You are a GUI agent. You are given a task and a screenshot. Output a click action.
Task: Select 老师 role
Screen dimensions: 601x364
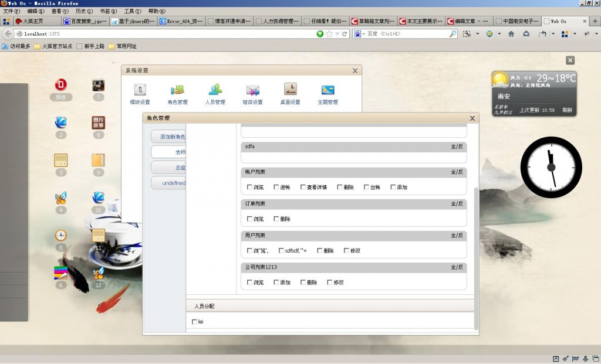click(x=168, y=152)
